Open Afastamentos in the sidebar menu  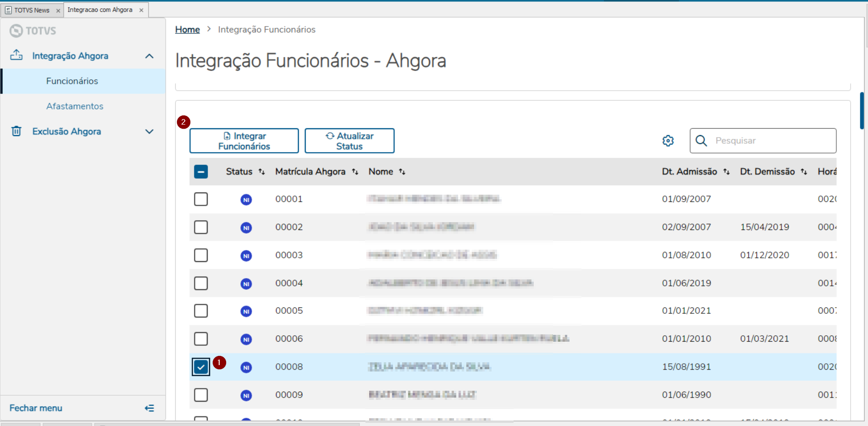point(75,106)
